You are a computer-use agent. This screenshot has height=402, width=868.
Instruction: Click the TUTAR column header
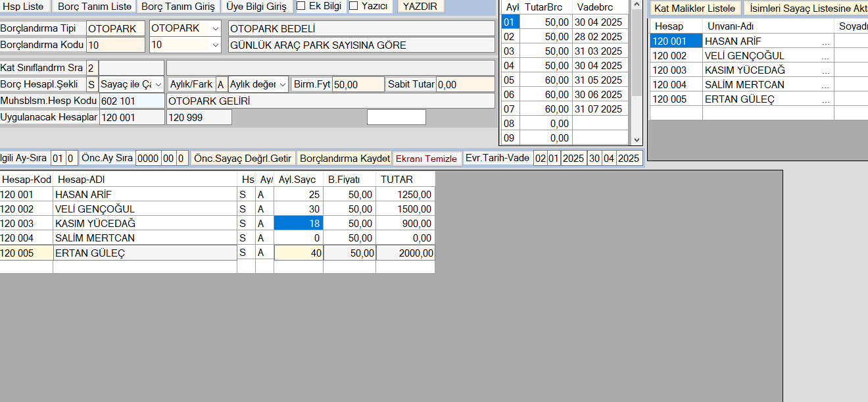point(405,179)
